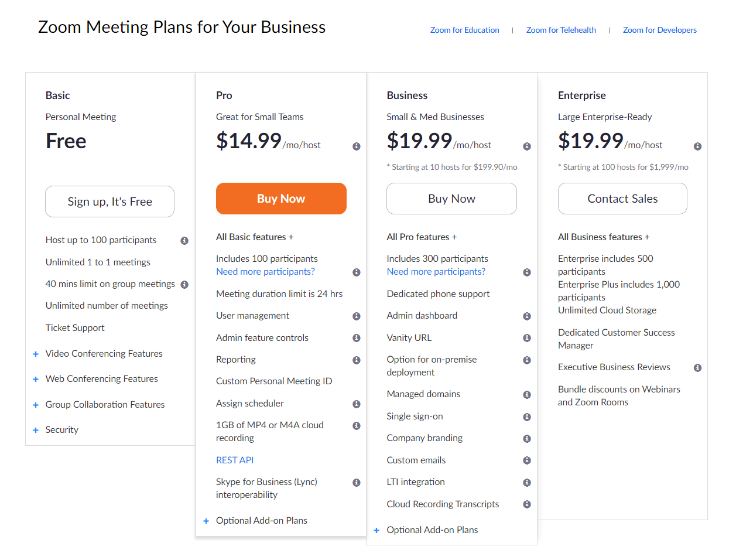
Task: Click info icon beside Reporting feature
Action: click(x=356, y=360)
